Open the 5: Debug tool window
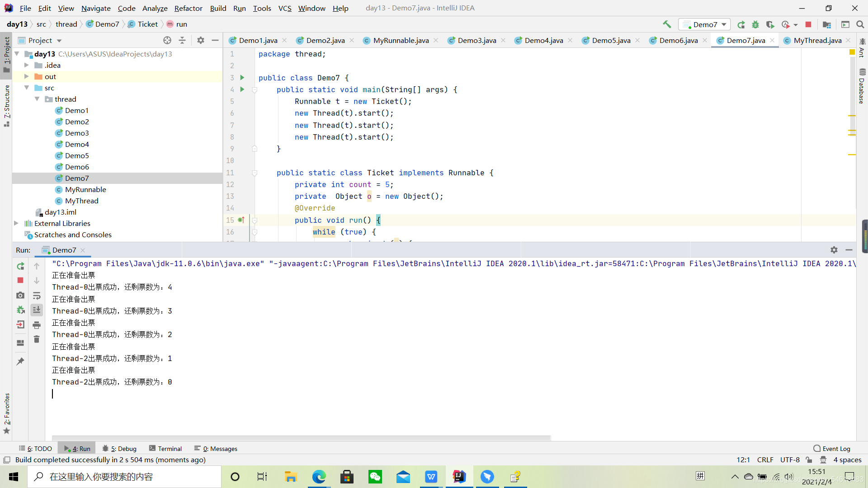This screenshot has width=868, height=488. [119, 449]
